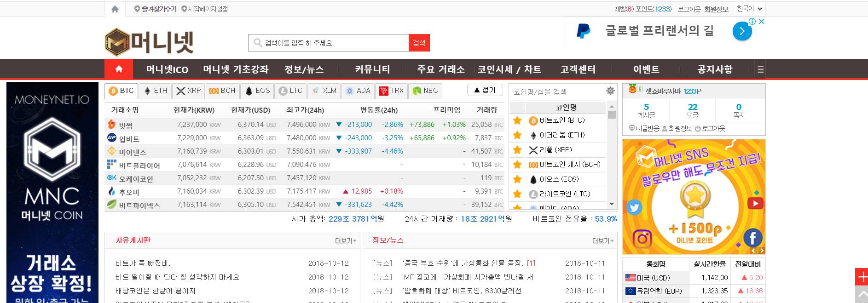Click 로그아웃 in top bar
The image size is (868, 303).
pos(689,9)
